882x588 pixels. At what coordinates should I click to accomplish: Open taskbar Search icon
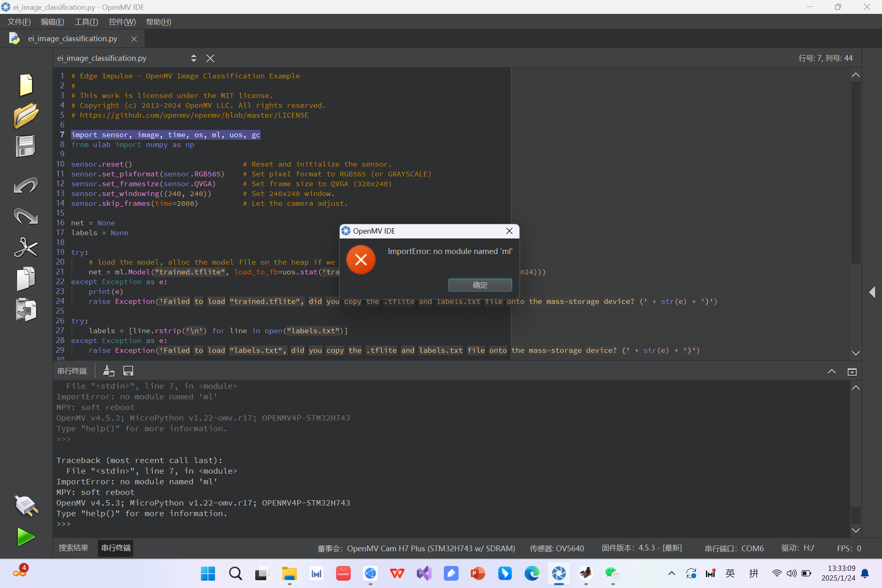(x=235, y=574)
